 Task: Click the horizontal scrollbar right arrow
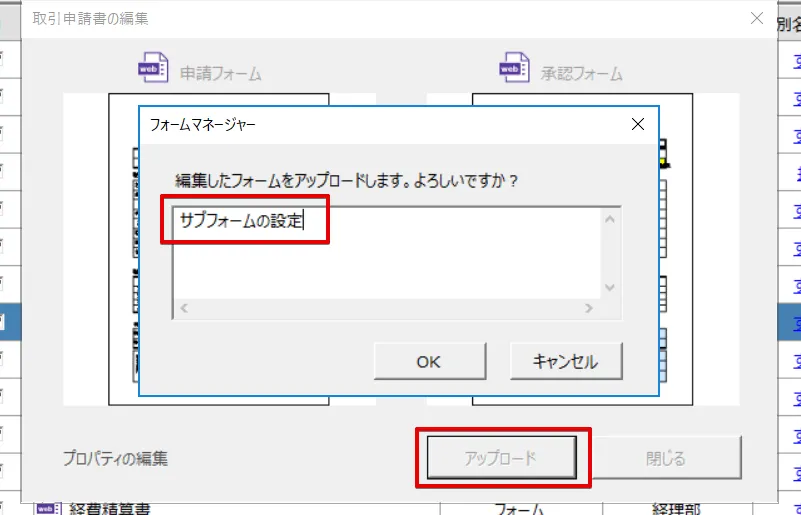pyautogui.click(x=589, y=308)
